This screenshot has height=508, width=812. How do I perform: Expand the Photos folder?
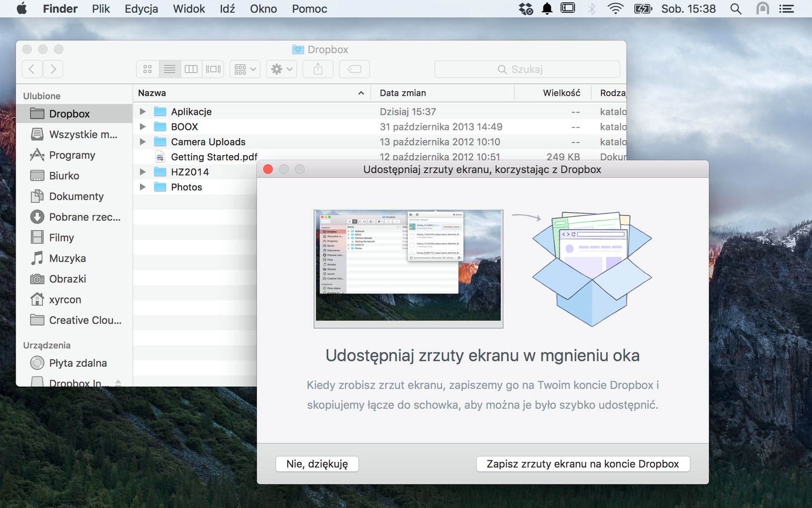[x=143, y=187]
